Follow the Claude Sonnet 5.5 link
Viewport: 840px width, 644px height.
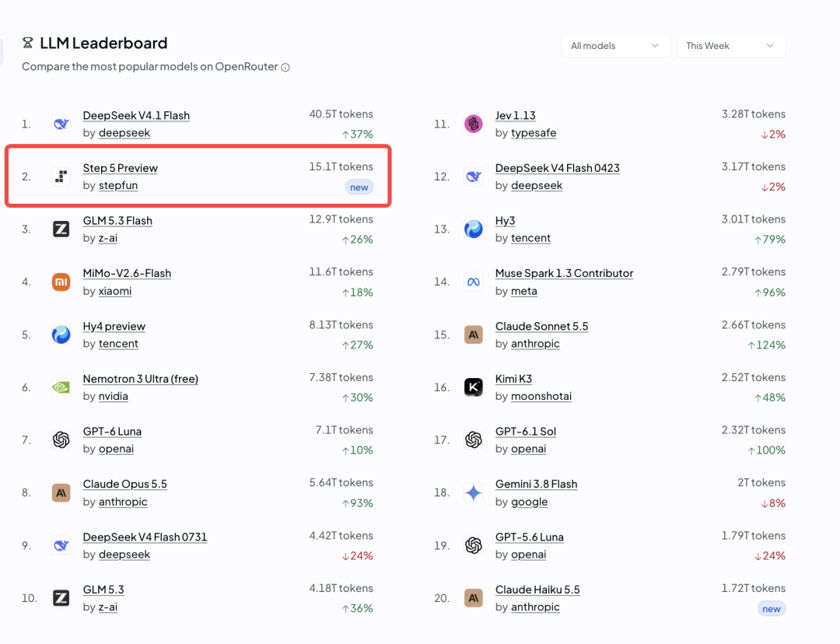541,326
